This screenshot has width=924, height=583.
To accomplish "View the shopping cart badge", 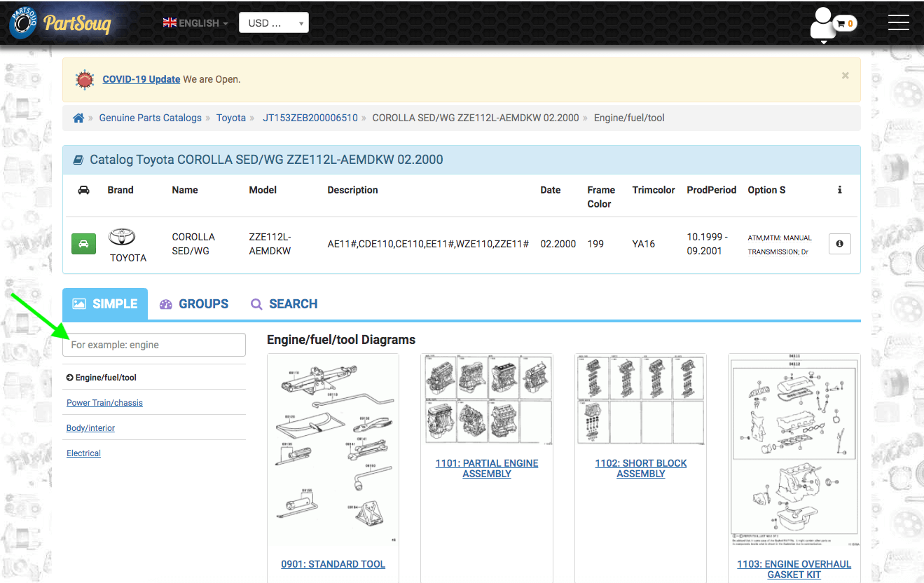I will 846,23.
